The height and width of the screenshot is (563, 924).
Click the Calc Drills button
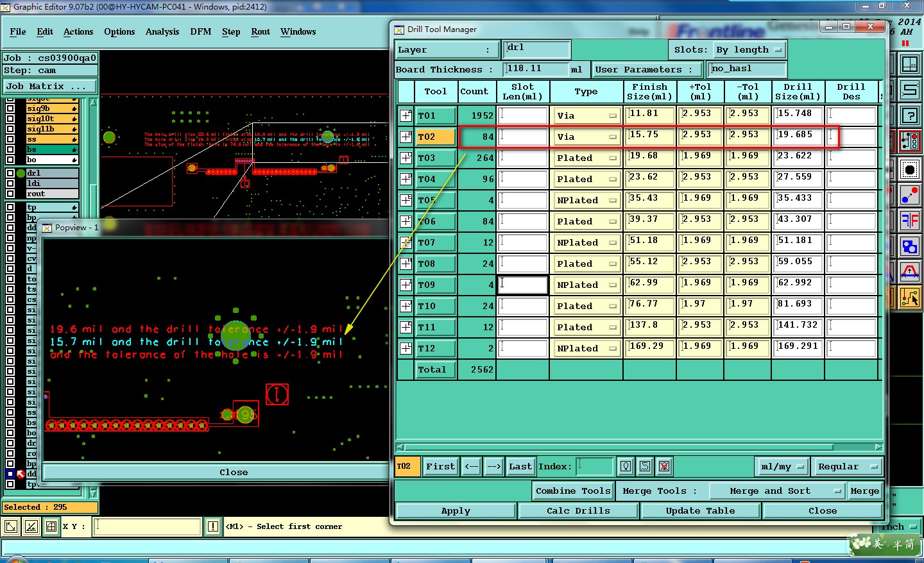coord(579,511)
